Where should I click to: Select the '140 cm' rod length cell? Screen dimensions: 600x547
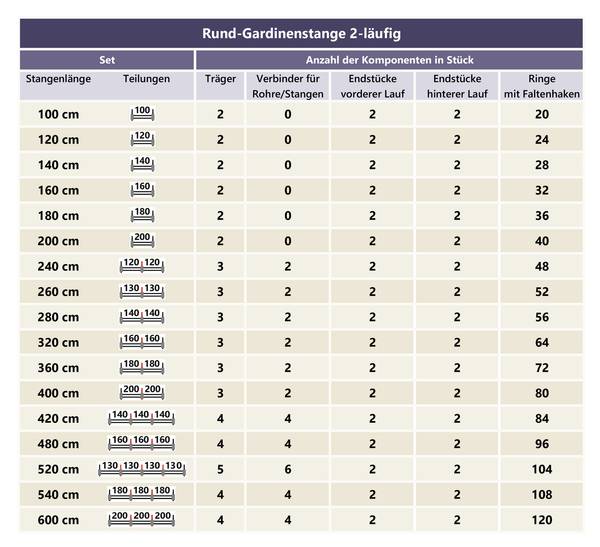[x=58, y=165]
